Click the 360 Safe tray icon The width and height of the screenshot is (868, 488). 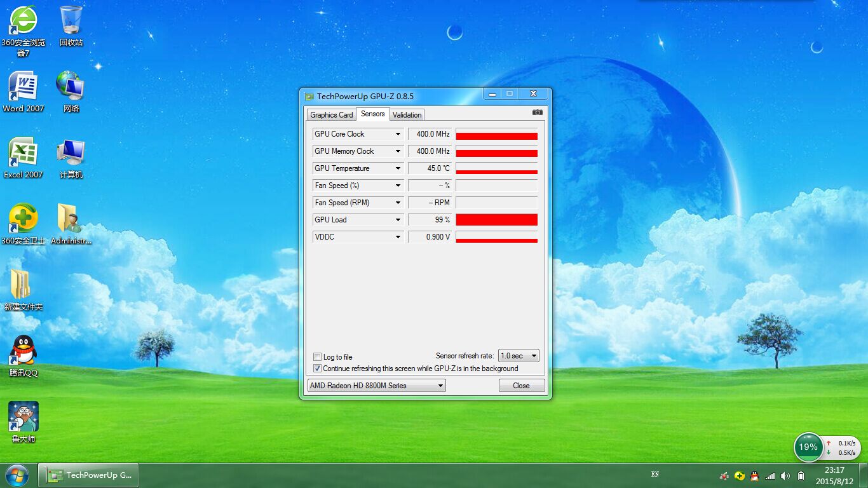point(739,475)
